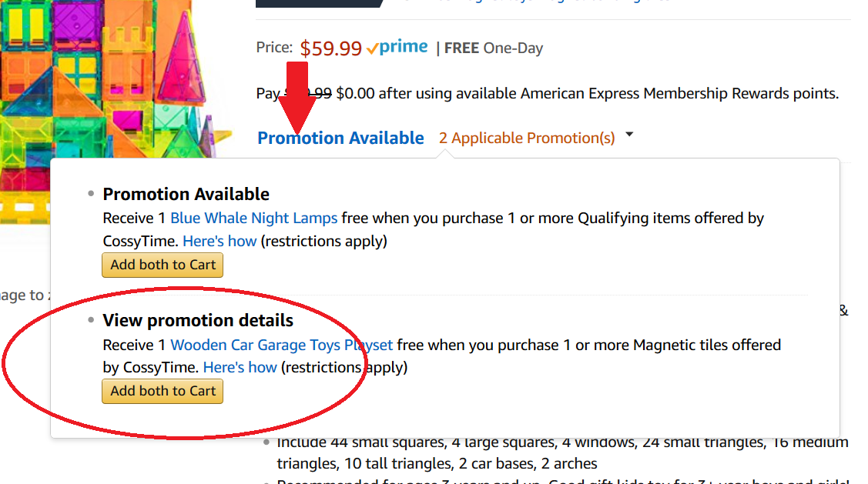Open the Wooden Car Garage Toys Playset link
868x484 pixels.
pyautogui.click(x=281, y=345)
